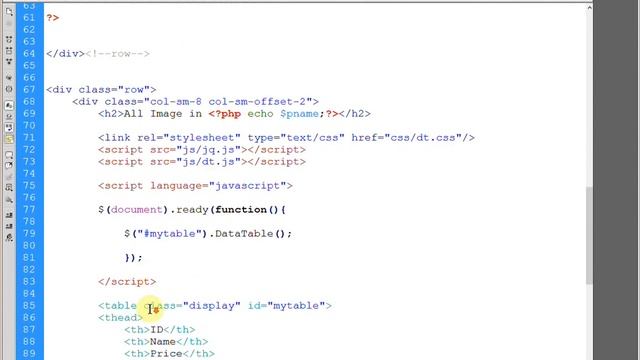
Task: Click the Select Parent Tag icon
Action: tap(9, 78)
